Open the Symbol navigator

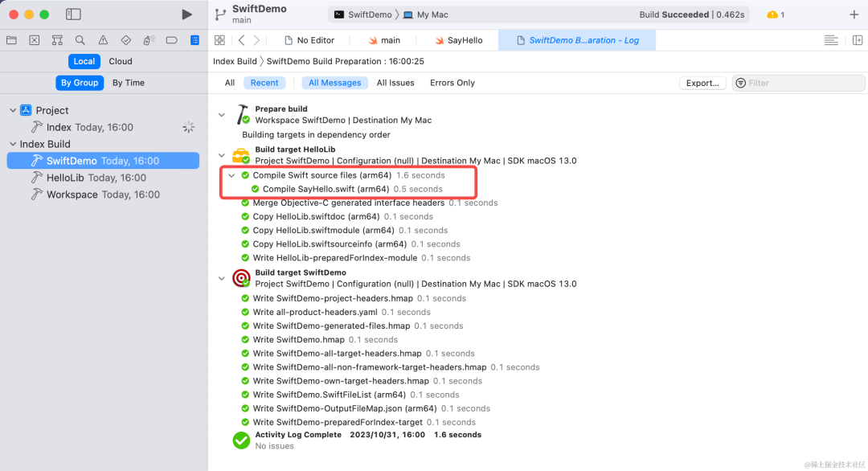pyautogui.click(x=57, y=40)
